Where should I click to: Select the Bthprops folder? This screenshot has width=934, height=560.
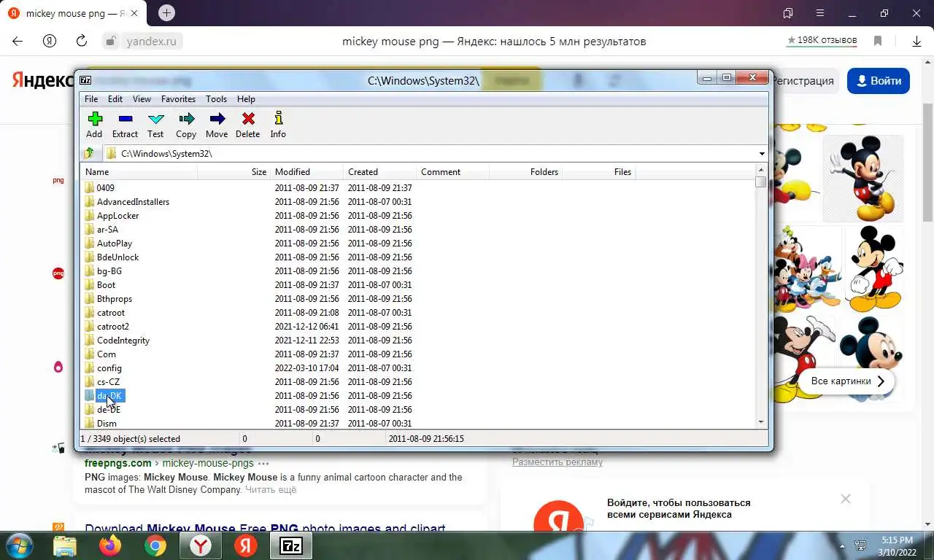coord(108,299)
